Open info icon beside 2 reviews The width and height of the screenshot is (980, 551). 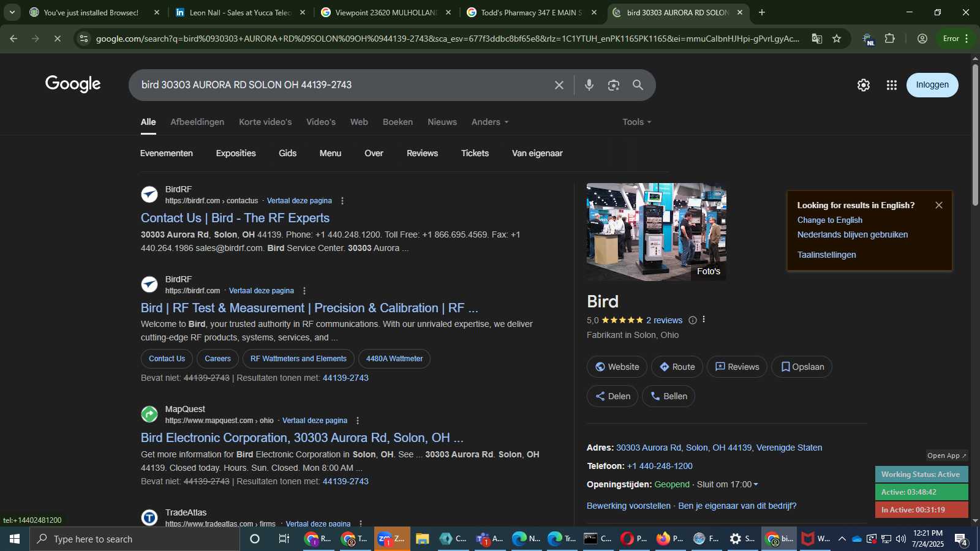[693, 320]
